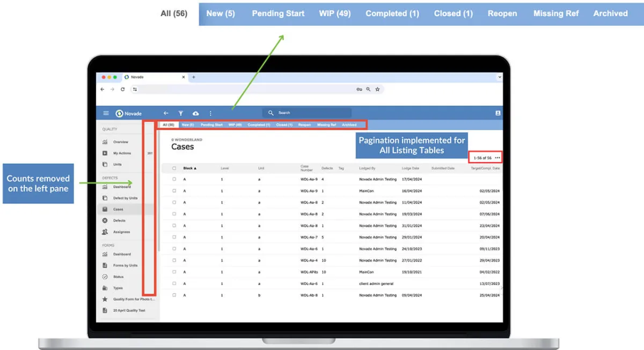Select the checkbox of the last row, Unit b
This screenshot has width=644, height=350.
[174, 295]
